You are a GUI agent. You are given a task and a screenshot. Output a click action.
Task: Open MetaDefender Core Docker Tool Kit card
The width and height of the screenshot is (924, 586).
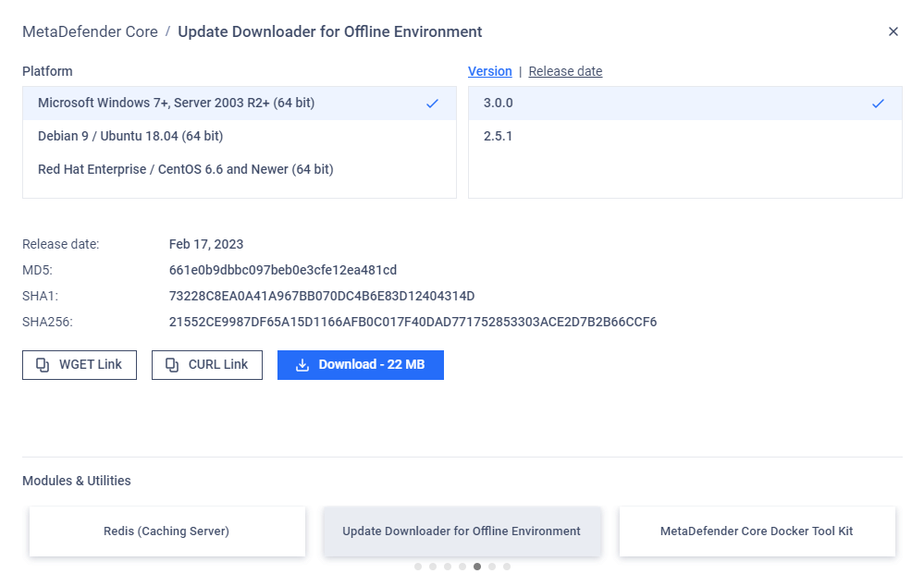click(758, 531)
